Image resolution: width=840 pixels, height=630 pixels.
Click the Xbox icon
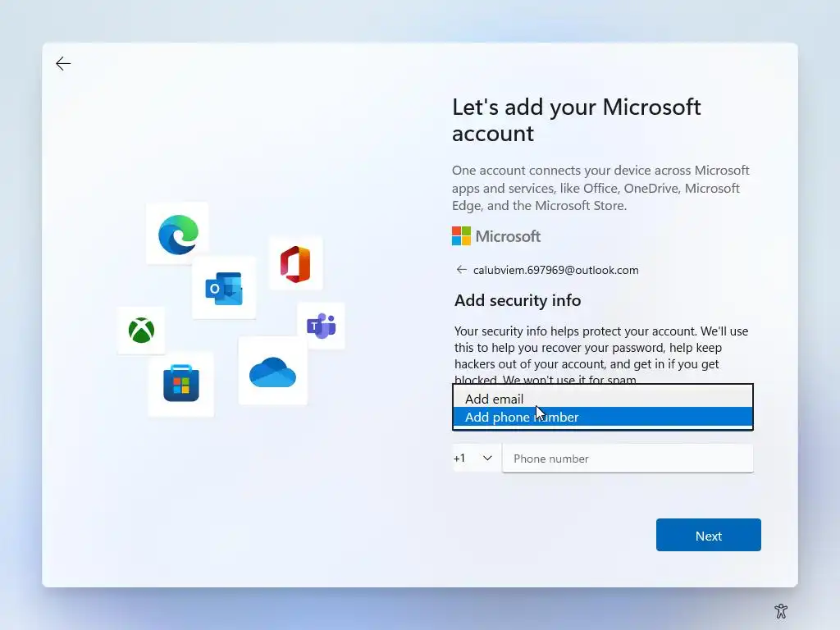(x=141, y=330)
